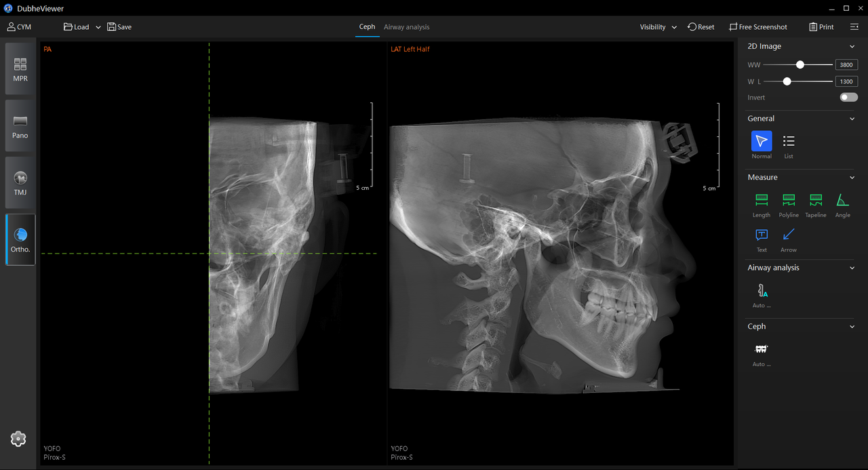This screenshot has height=470, width=868.
Task: Open the MPR view panel
Action: (20, 69)
